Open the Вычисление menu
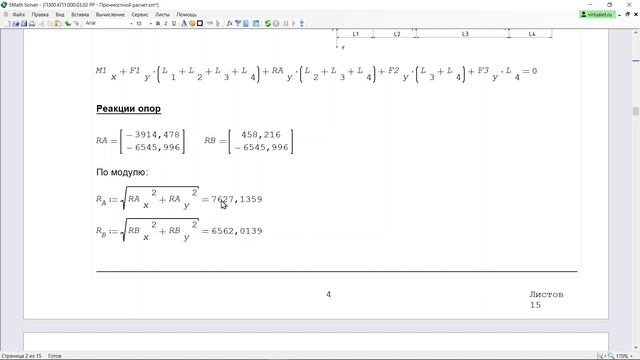The height and width of the screenshot is (360, 640). pyautogui.click(x=110, y=14)
